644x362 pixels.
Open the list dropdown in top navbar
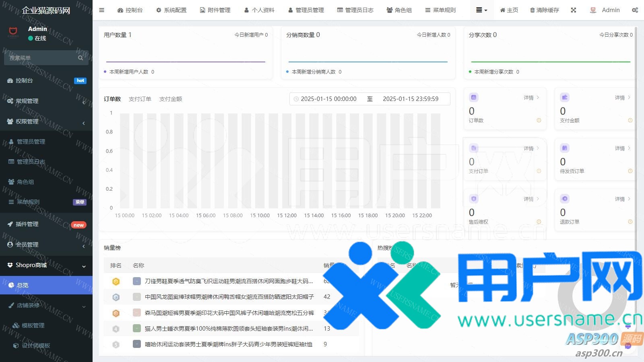(x=481, y=10)
